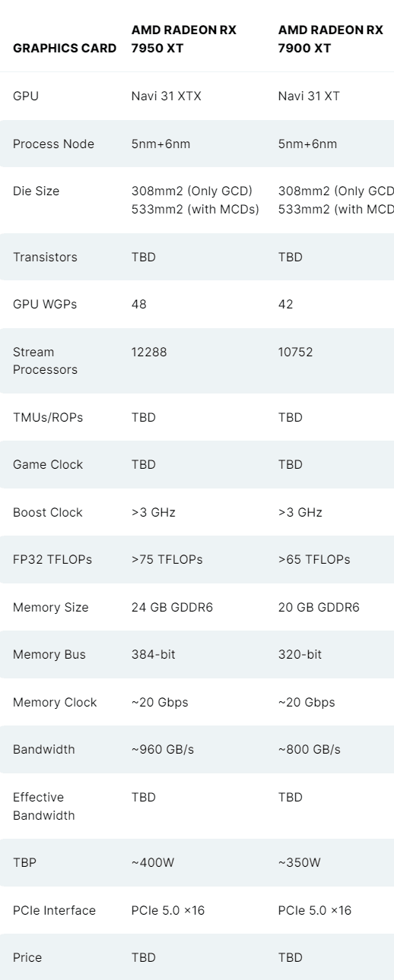Click the Die Size row label
The width and height of the screenshot is (394, 980).
(x=36, y=191)
